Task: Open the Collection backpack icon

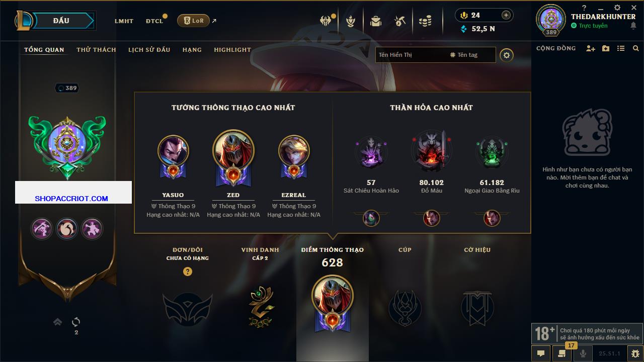Action: pyautogui.click(x=375, y=21)
